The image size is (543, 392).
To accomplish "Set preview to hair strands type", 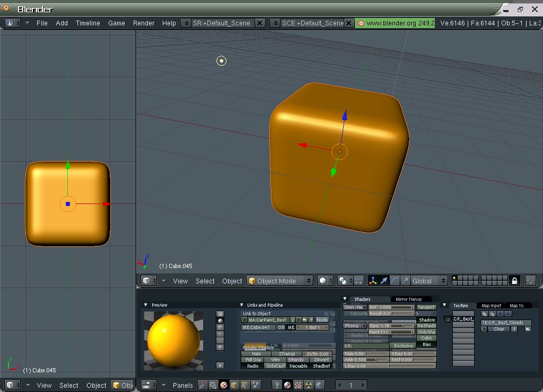I will pos(220,341).
